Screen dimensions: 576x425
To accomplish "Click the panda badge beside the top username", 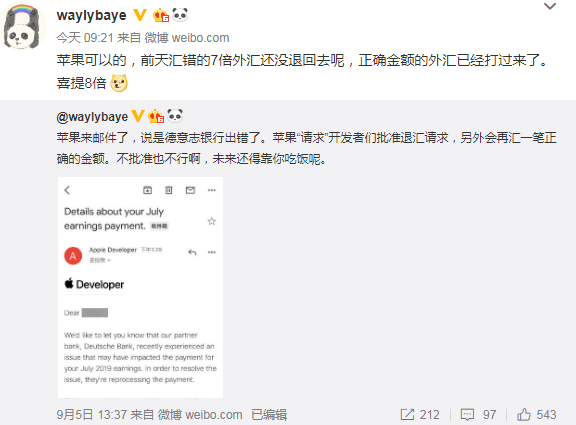I will (x=180, y=15).
